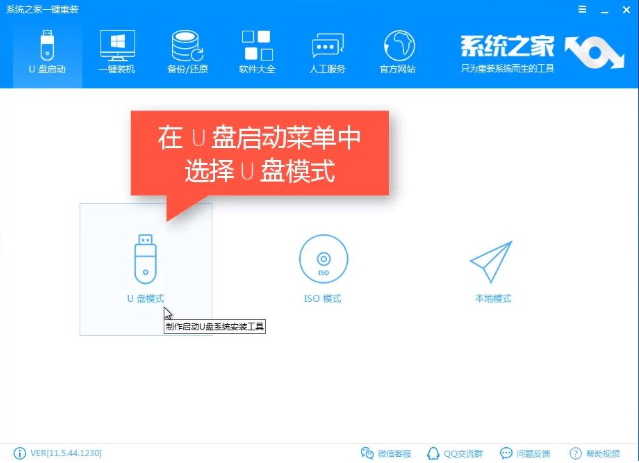Open the U 盘启动 tab

coord(47,52)
